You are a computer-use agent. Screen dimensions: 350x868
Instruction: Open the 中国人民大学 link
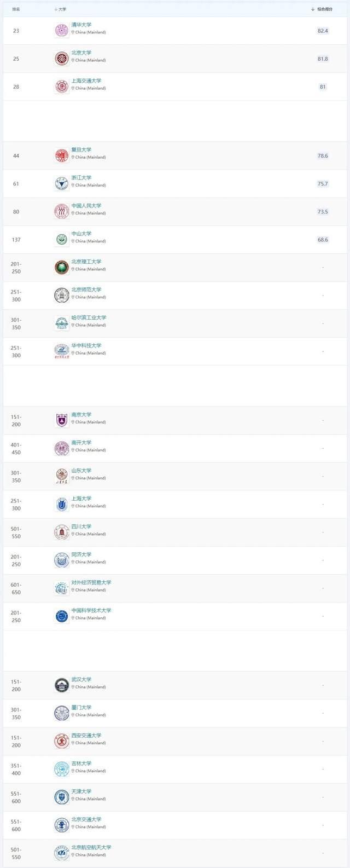click(x=86, y=206)
